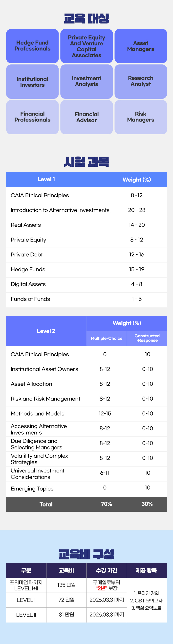This screenshot has width=173, height=644.
Task: Click the Asset Managers tile
Action: click(141, 46)
